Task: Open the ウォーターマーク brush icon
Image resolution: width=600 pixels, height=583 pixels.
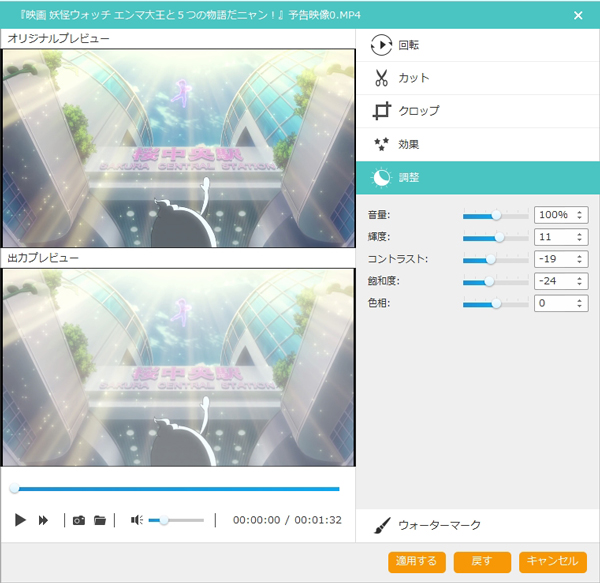Action: click(x=382, y=525)
